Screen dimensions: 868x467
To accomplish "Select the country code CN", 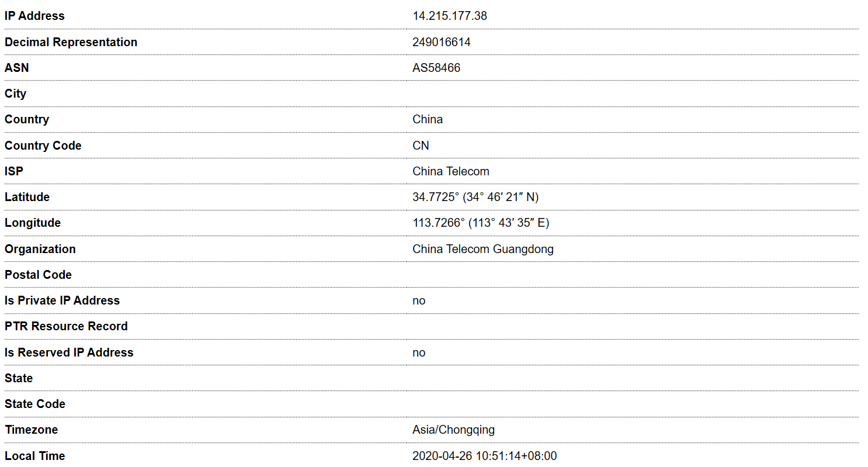I will pos(421,146).
